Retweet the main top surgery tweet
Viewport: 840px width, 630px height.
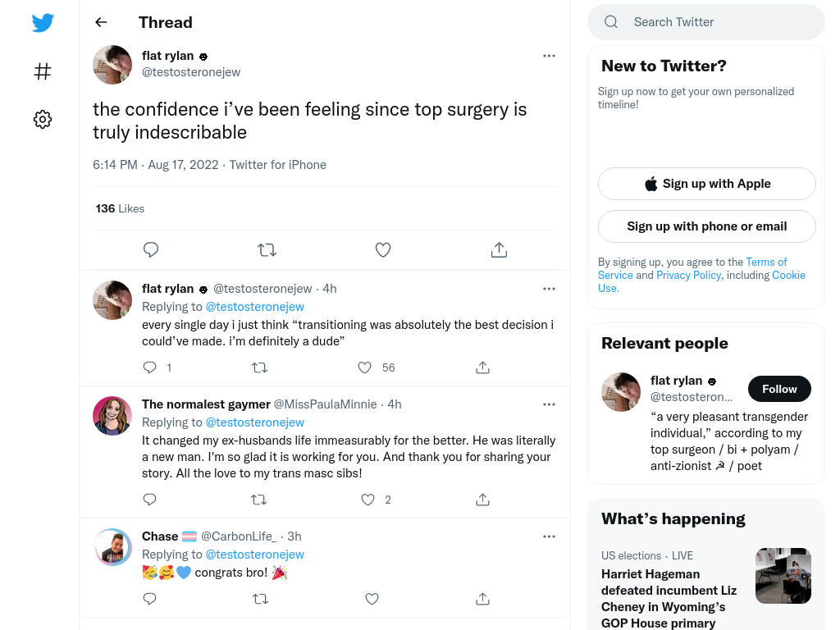[x=267, y=249]
